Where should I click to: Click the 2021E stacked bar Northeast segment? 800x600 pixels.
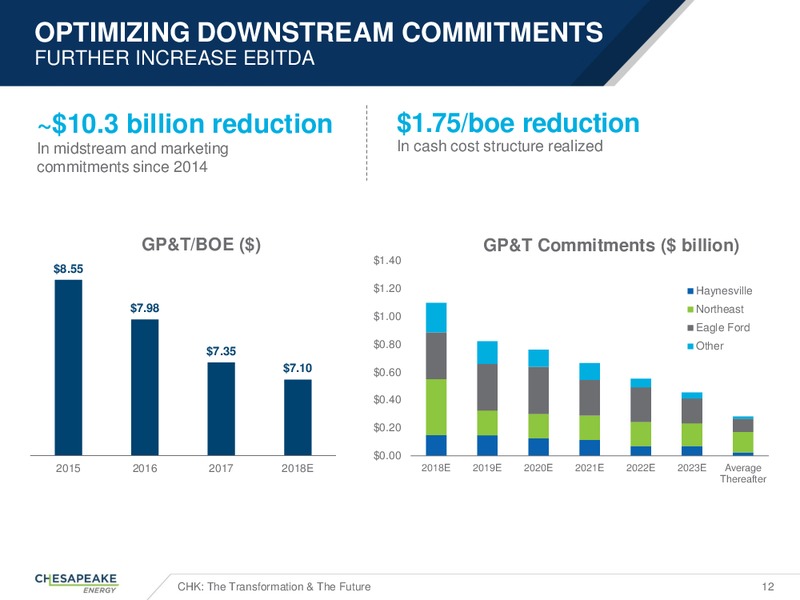click(590, 428)
